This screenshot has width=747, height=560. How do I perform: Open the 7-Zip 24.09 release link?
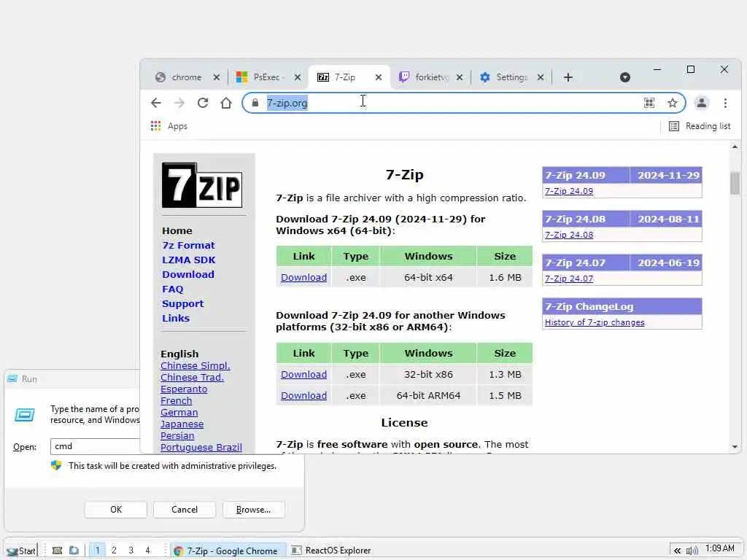pos(569,191)
